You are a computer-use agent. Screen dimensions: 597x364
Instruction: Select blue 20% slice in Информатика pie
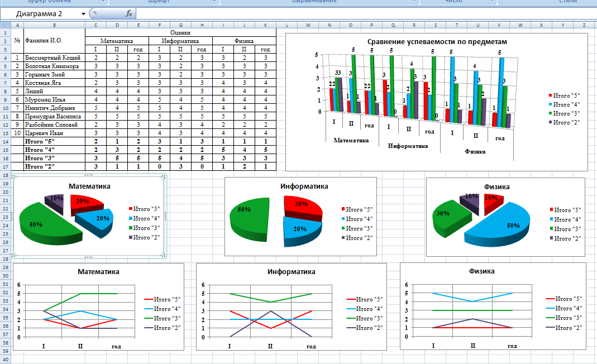coord(302,231)
